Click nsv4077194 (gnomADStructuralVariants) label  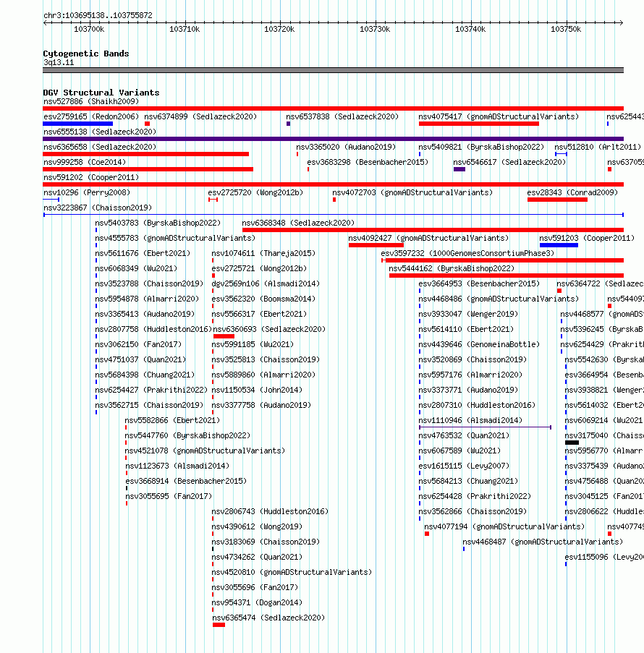(504, 527)
